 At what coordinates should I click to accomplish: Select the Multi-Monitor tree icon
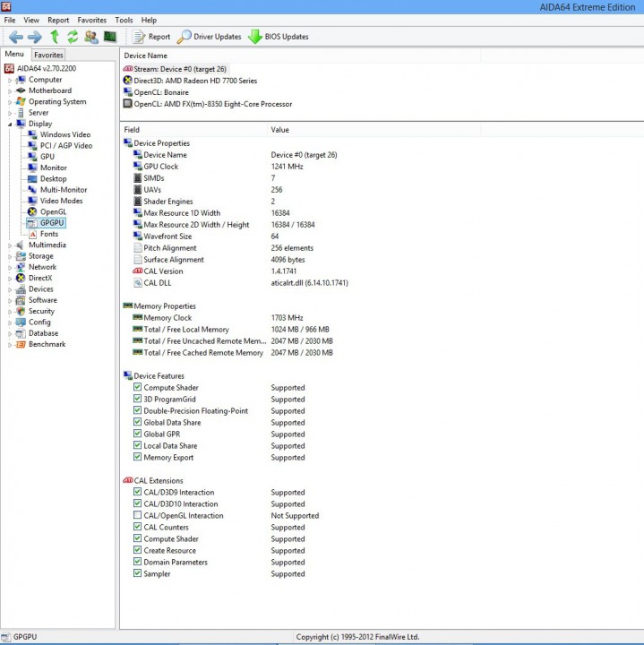click(32, 190)
